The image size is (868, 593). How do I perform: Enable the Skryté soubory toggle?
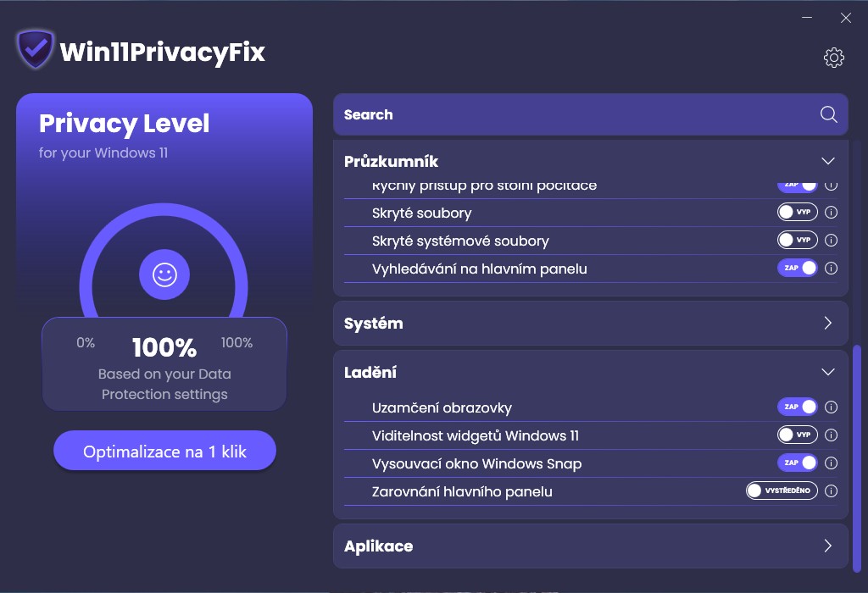(x=797, y=213)
